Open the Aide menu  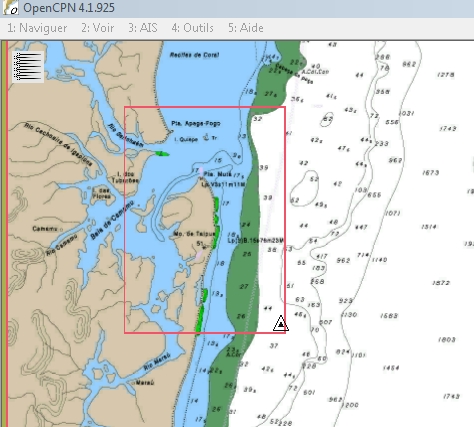246,28
